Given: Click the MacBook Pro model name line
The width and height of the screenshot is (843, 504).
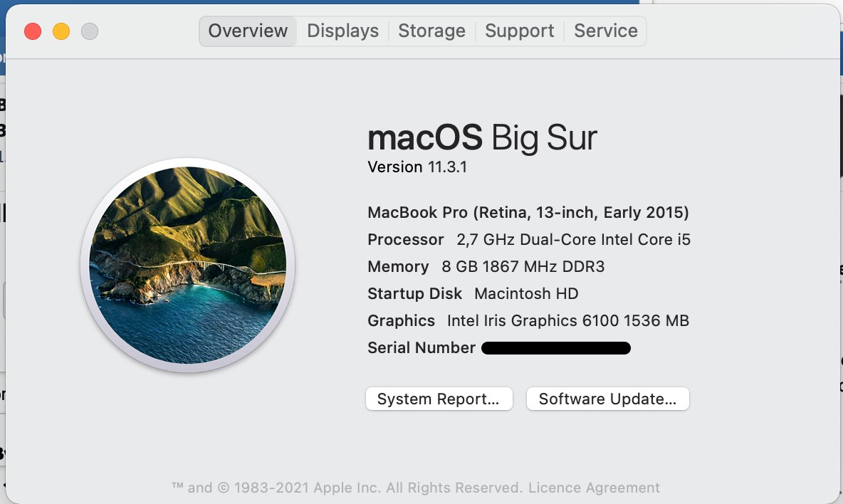Looking at the screenshot, I should [528, 212].
